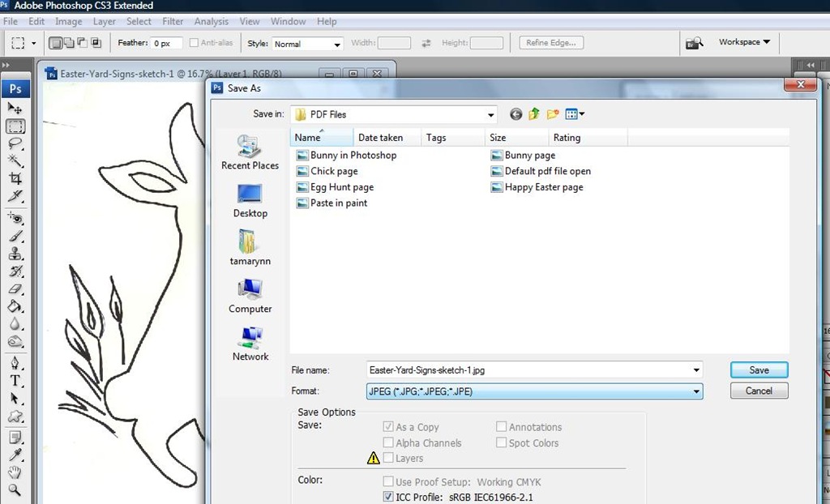Select the Custom Shape tool
This screenshot has height=504, width=830.
click(15, 416)
